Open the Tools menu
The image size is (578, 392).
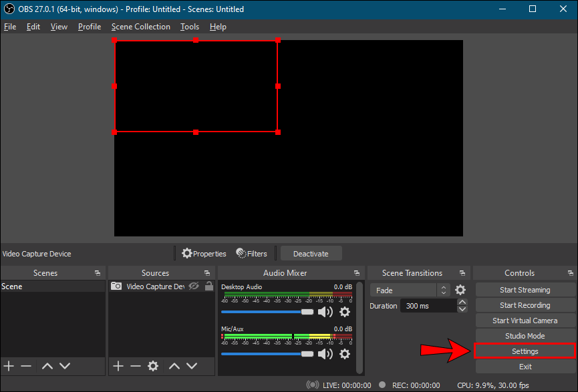190,27
